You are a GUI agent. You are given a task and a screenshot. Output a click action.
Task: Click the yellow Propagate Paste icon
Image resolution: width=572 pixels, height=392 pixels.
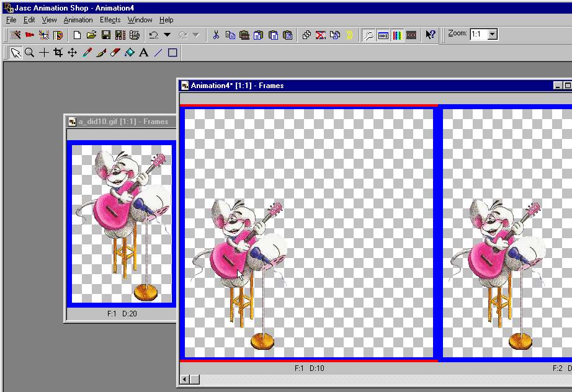click(349, 35)
